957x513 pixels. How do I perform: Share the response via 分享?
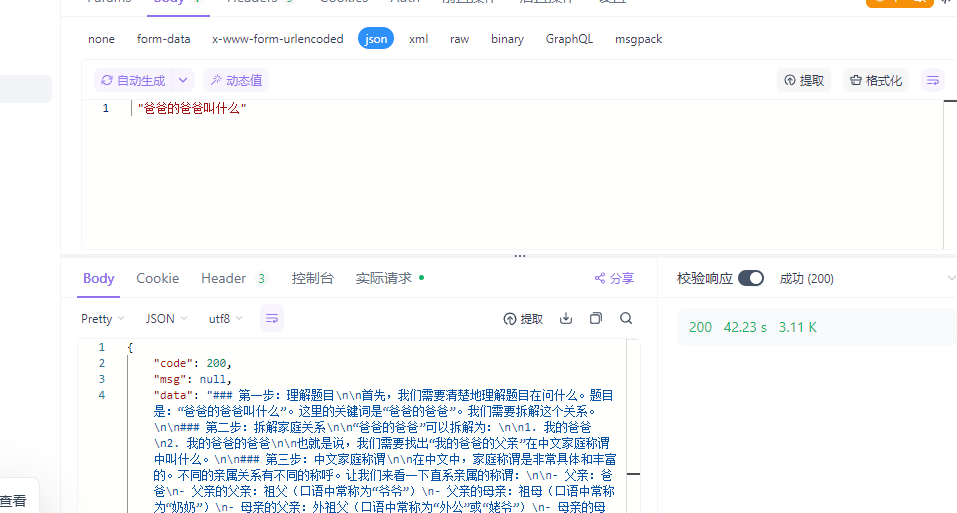tap(614, 278)
